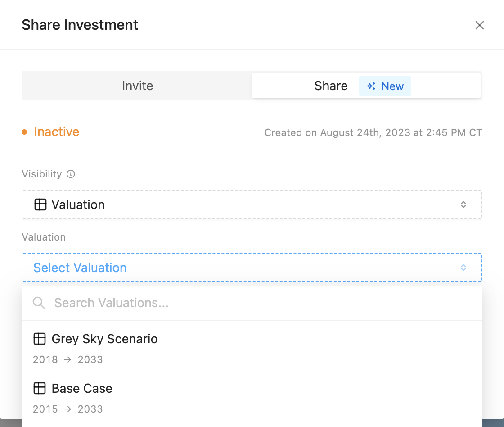Choose the Grey Sky Scenario valuation
Viewport: 504px width, 427px height.
tap(104, 339)
